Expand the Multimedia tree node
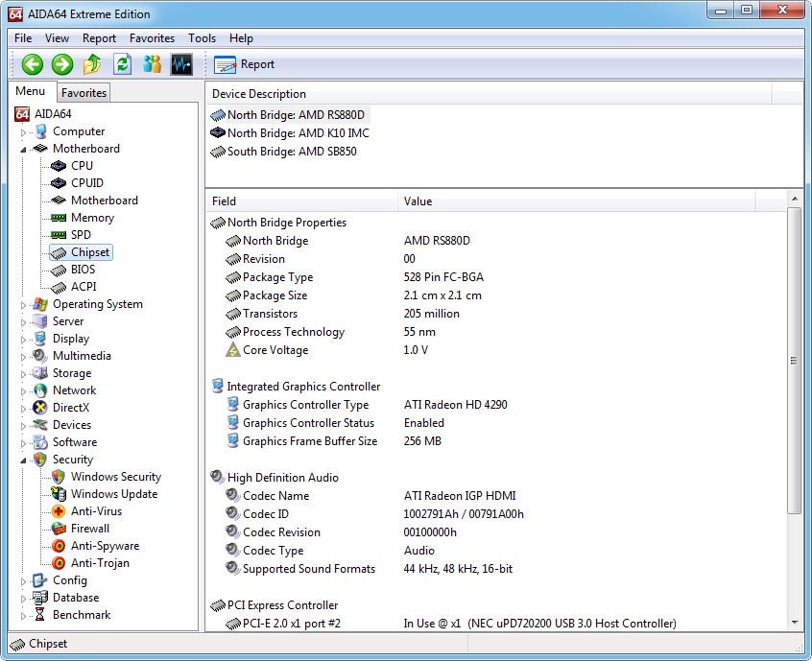812x661 pixels. point(23,357)
